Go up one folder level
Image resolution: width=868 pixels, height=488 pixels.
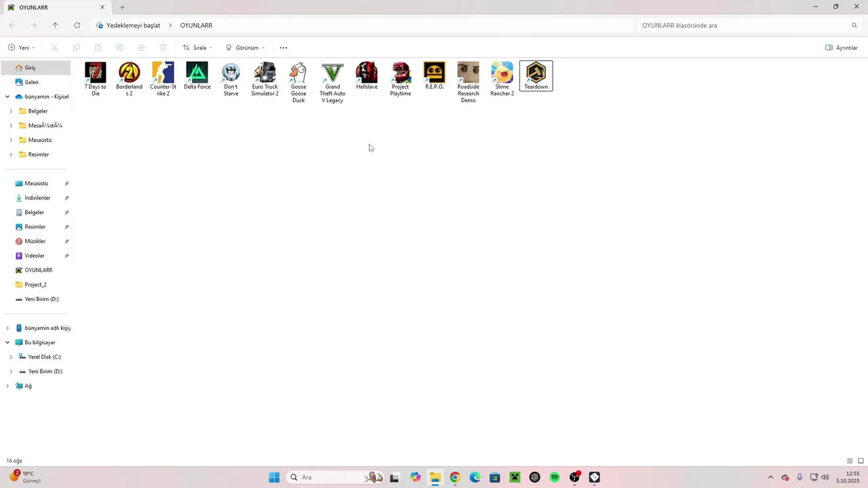[56, 25]
